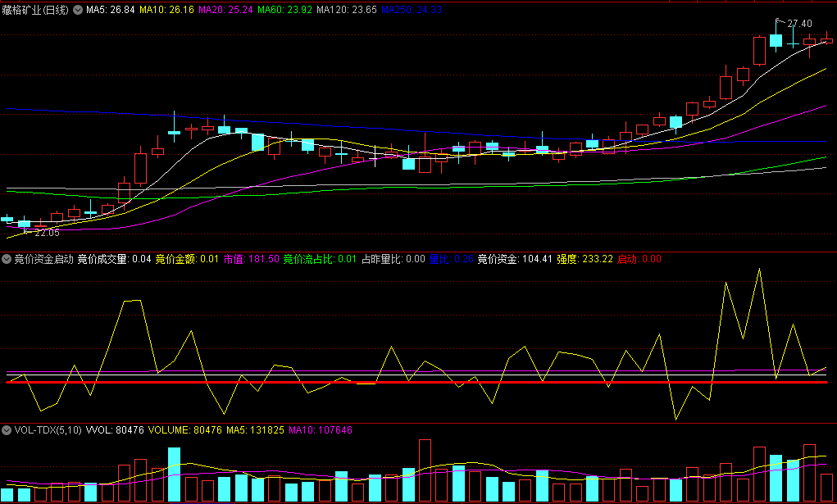Click the highest peak of the yellow 强度 line
This screenshot has height=504, width=837.
759,270
